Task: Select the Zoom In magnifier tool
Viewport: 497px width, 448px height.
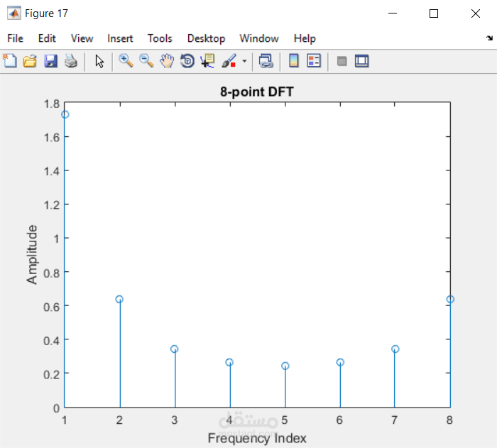Action: pyautogui.click(x=126, y=61)
